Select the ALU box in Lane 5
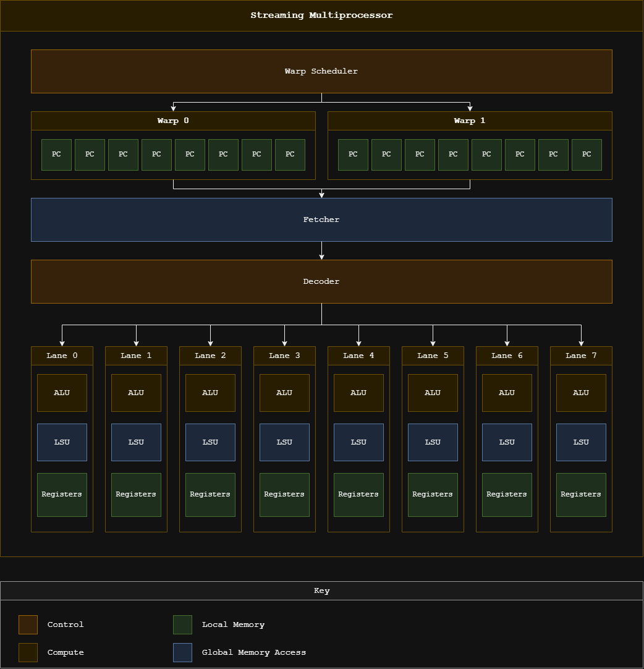644x669 pixels. pyautogui.click(x=433, y=393)
